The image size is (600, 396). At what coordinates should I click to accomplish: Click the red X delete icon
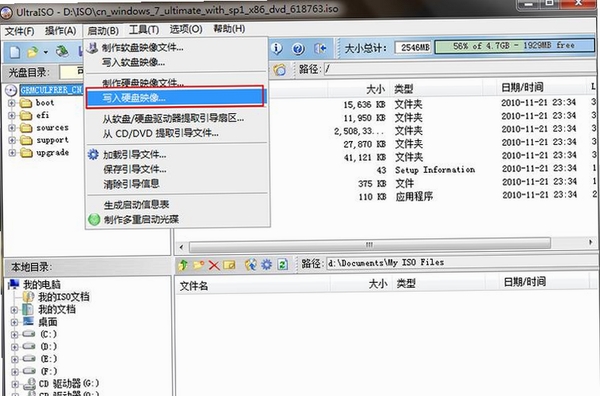(x=214, y=265)
